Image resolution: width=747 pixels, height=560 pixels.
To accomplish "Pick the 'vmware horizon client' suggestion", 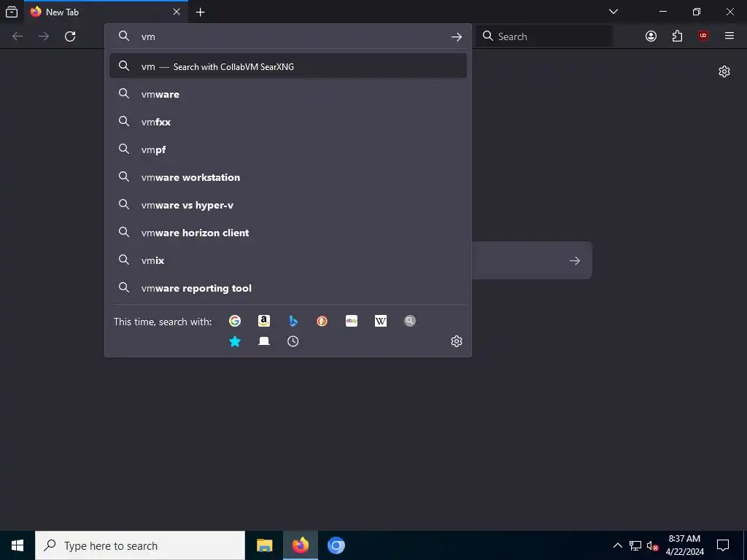I will [x=287, y=233].
